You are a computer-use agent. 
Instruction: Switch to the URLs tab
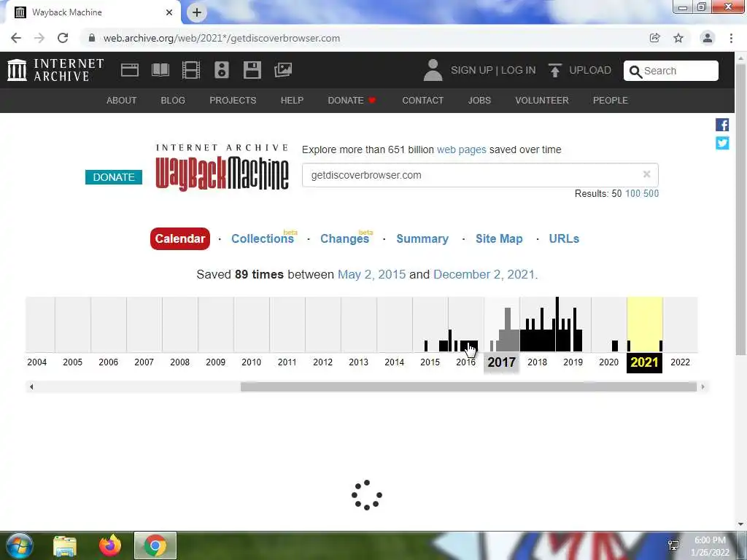click(564, 238)
